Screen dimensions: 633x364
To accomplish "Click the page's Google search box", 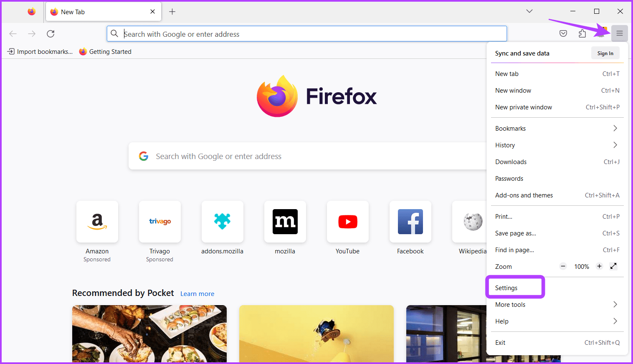I will click(308, 156).
